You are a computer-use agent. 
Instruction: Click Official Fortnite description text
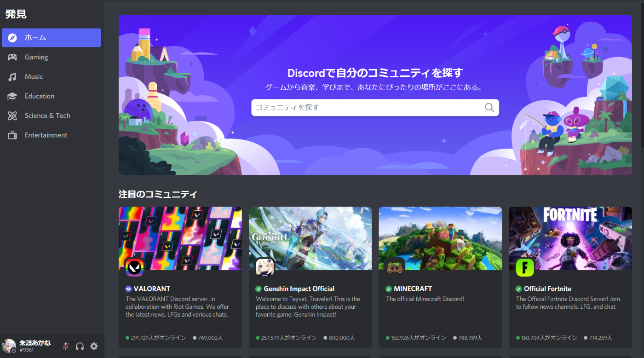(568, 303)
